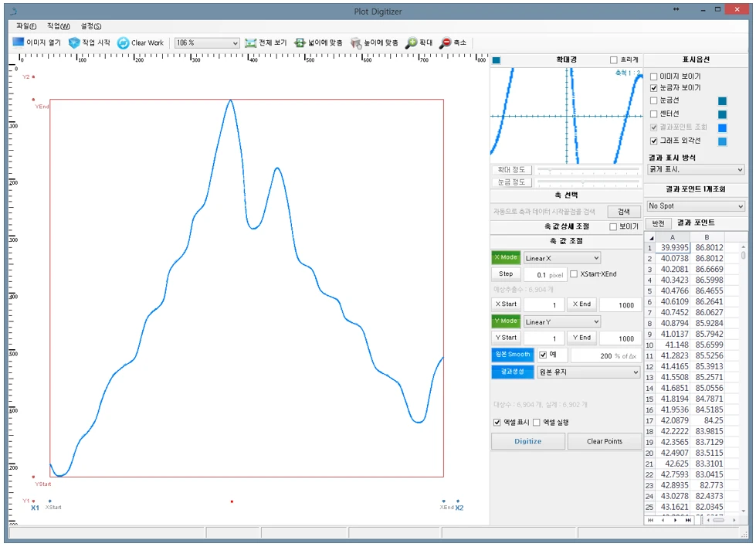Open an image with 이미지 열기

[37, 42]
